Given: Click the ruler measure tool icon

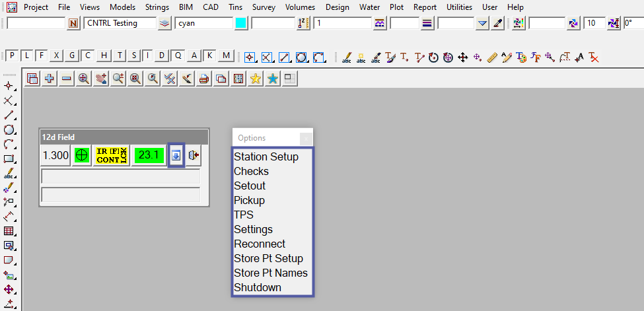Looking at the screenshot, I should (491, 57).
